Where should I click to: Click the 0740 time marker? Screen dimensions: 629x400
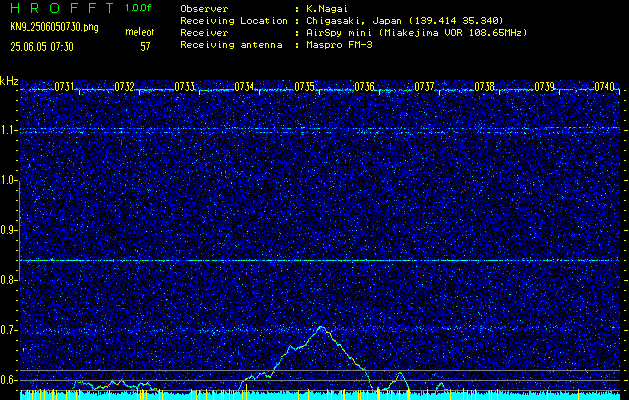click(605, 86)
